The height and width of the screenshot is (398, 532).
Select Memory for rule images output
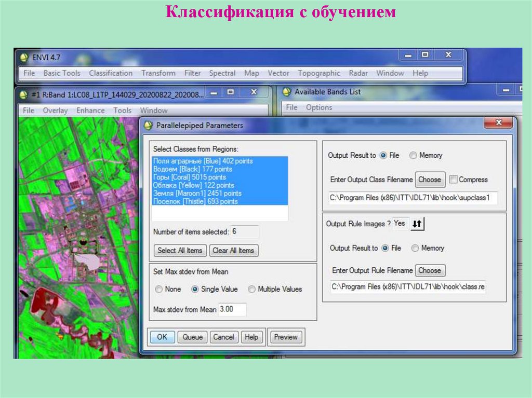415,248
